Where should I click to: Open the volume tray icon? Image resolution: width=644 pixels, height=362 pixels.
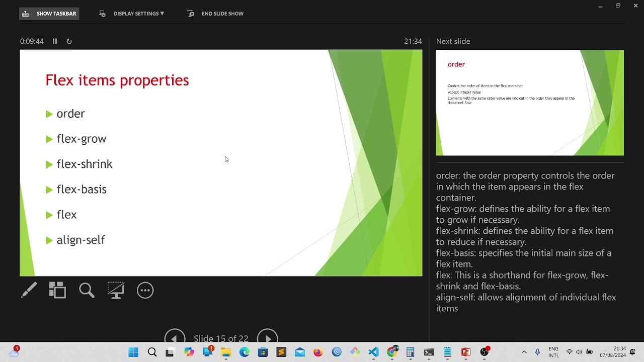(579, 352)
